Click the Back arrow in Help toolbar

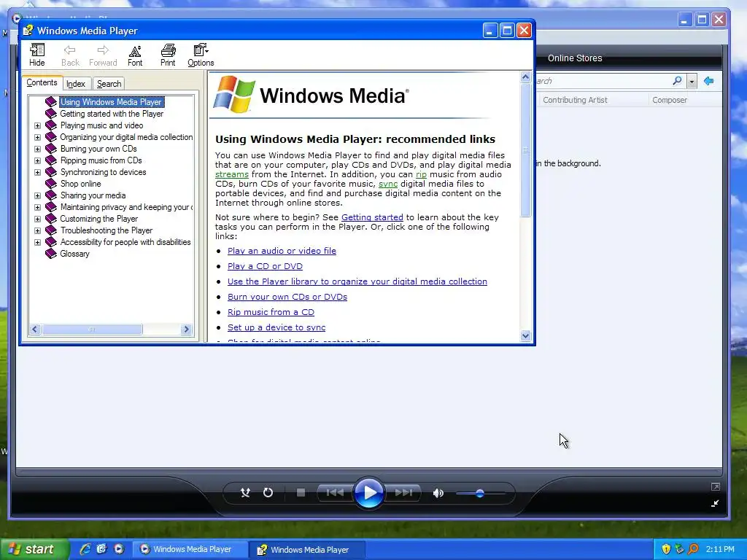(x=70, y=55)
